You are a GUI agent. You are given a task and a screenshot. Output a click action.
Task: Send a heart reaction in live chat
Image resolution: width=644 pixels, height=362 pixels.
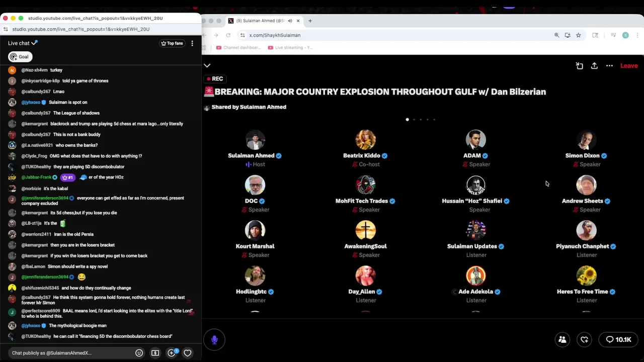pyautogui.click(x=187, y=353)
